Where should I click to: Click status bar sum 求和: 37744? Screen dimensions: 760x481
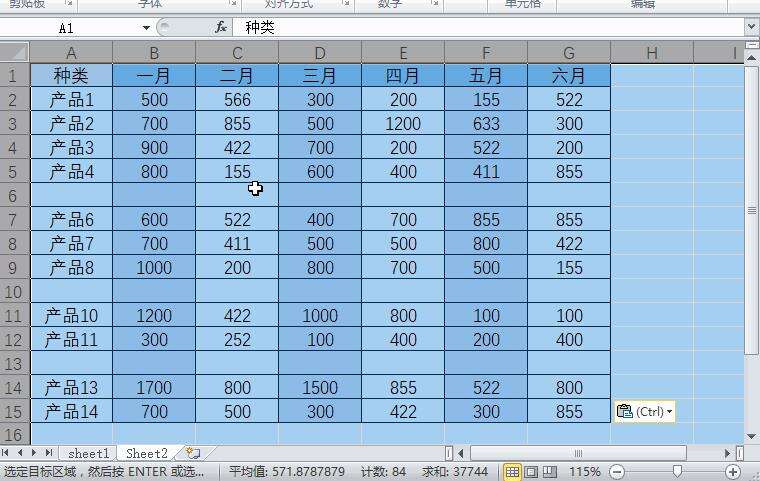[455, 471]
